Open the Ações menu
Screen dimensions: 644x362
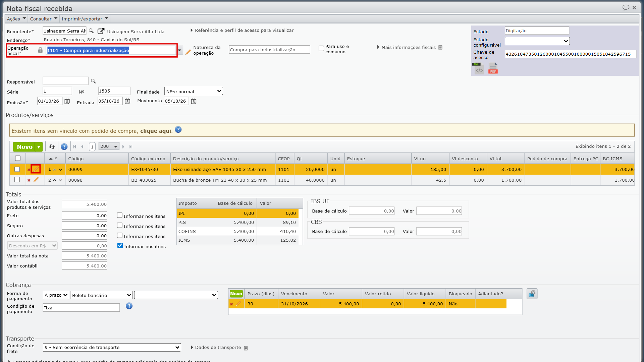(x=16, y=19)
